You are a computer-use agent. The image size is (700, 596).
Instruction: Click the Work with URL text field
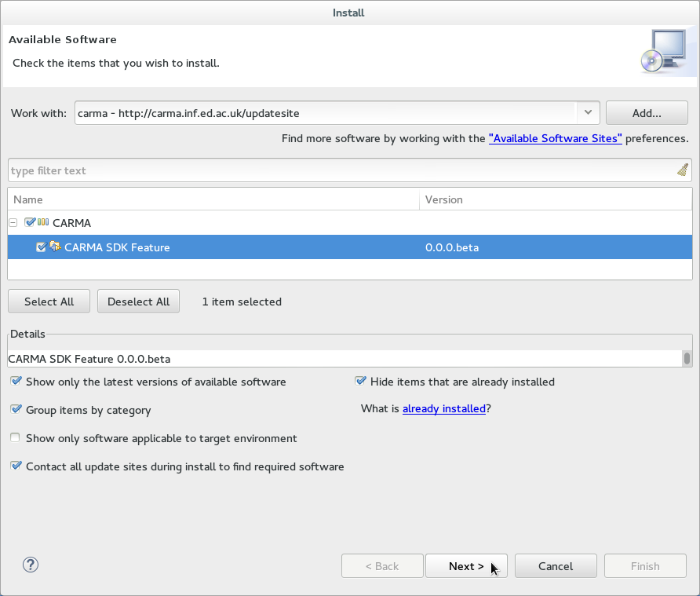326,113
